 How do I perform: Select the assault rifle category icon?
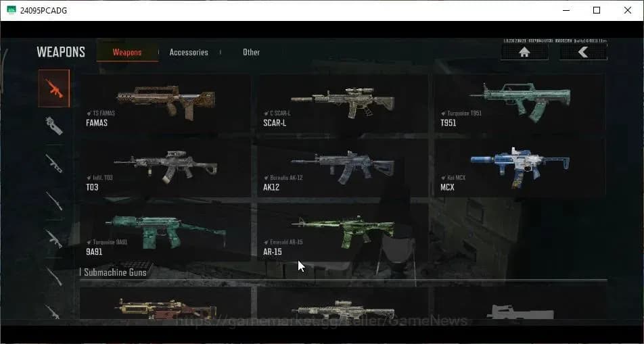[x=54, y=89]
